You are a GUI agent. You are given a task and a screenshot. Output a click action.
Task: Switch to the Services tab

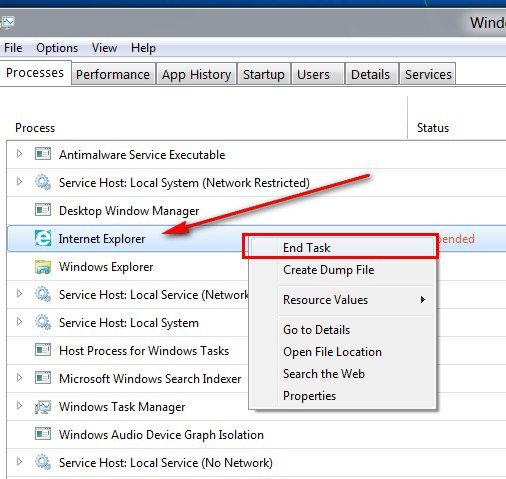[x=428, y=74]
